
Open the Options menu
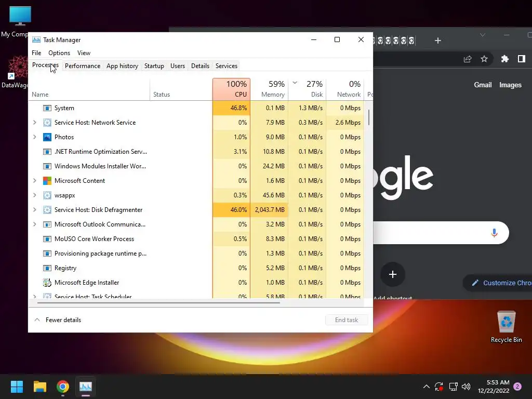click(59, 53)
